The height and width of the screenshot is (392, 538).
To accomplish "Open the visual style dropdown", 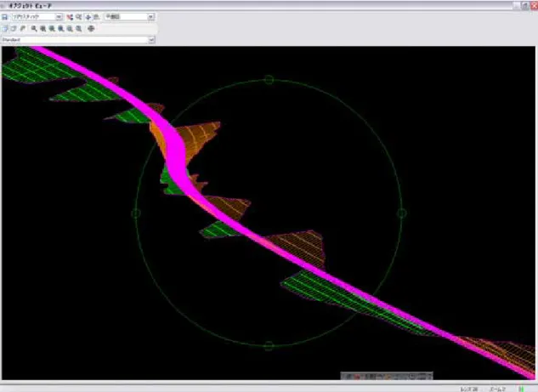I will click(59, 17).
